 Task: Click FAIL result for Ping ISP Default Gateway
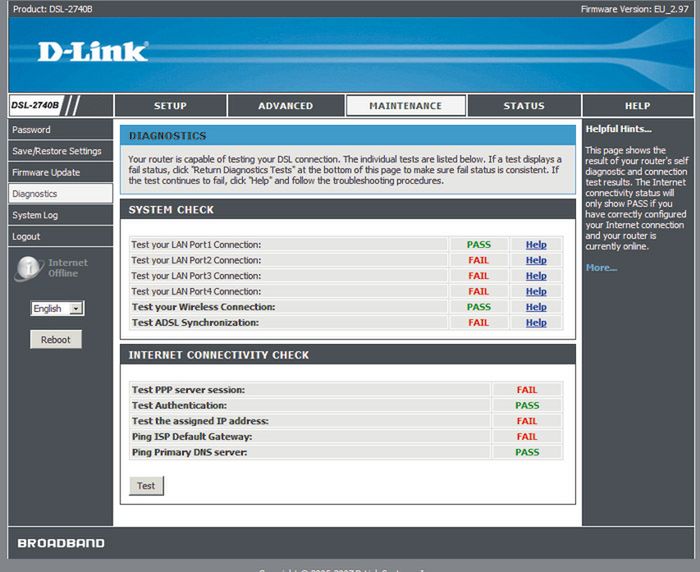(527, 437)
